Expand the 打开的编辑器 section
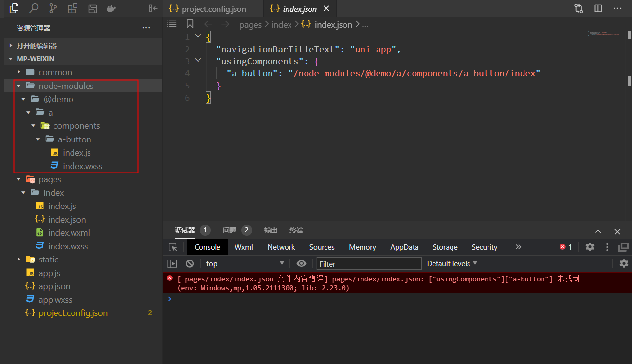This screenshot has width=632, height=364. pos(83,45)
